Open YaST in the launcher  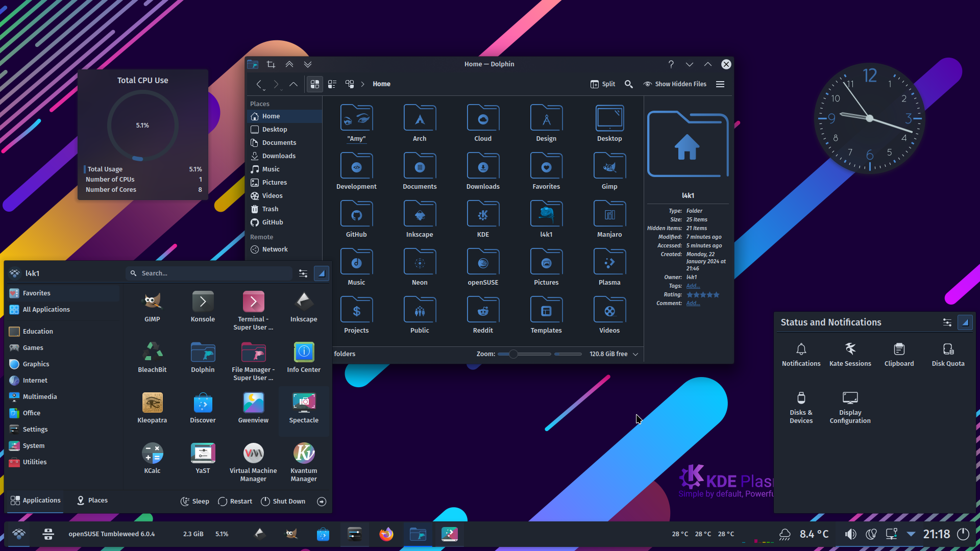pyautogui.click(x=203, y=458)
